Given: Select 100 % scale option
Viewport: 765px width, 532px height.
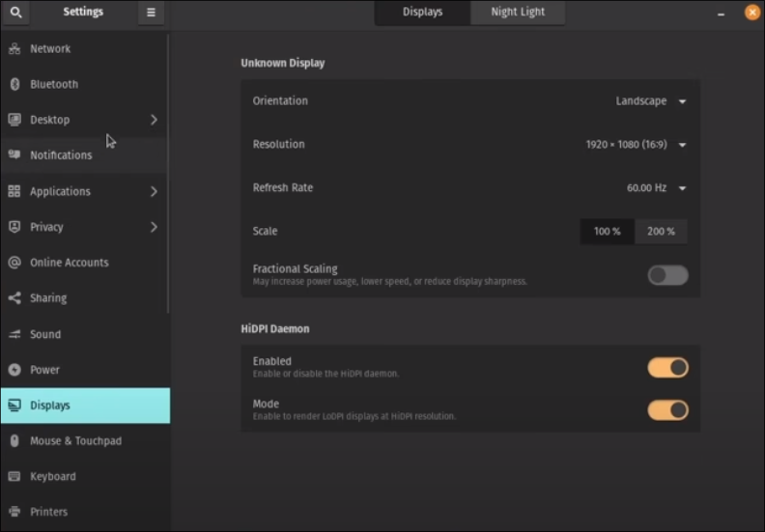Looking at the screenshot, I should [x=608, y=231].
